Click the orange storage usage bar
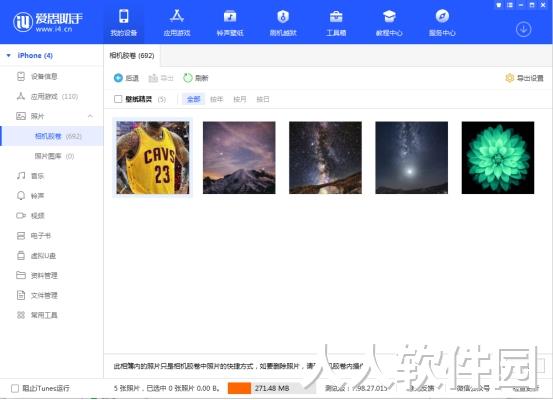Image resolution: width=553 pixels, height=400 pixels. coord(239,388)
